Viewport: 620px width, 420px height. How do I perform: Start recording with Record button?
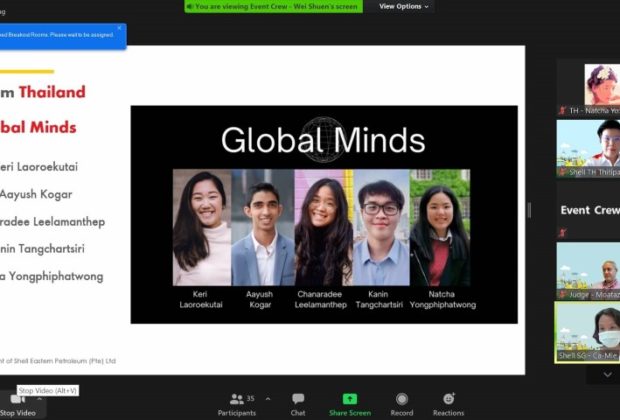pos(402,405)
